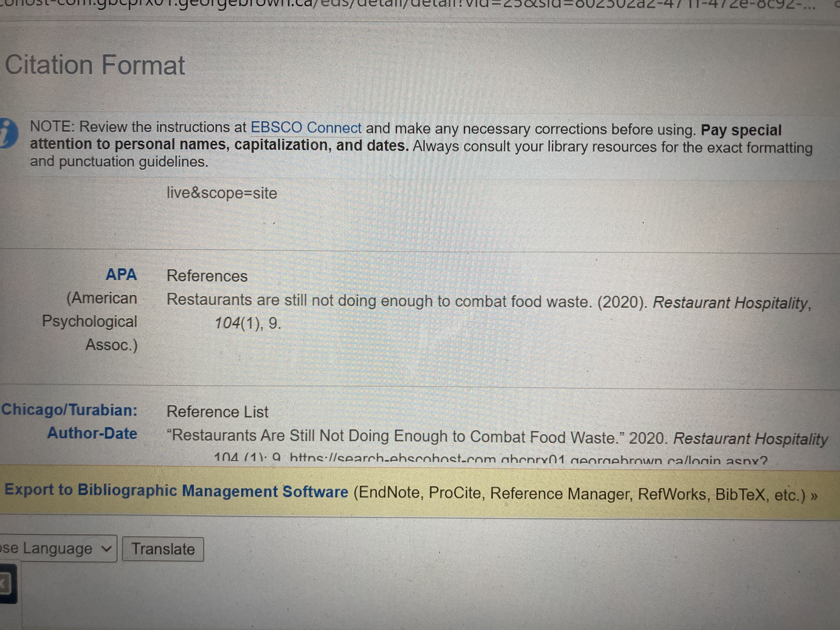
Task: Click the Chicago Reference List heading
Action: (217, 412)
